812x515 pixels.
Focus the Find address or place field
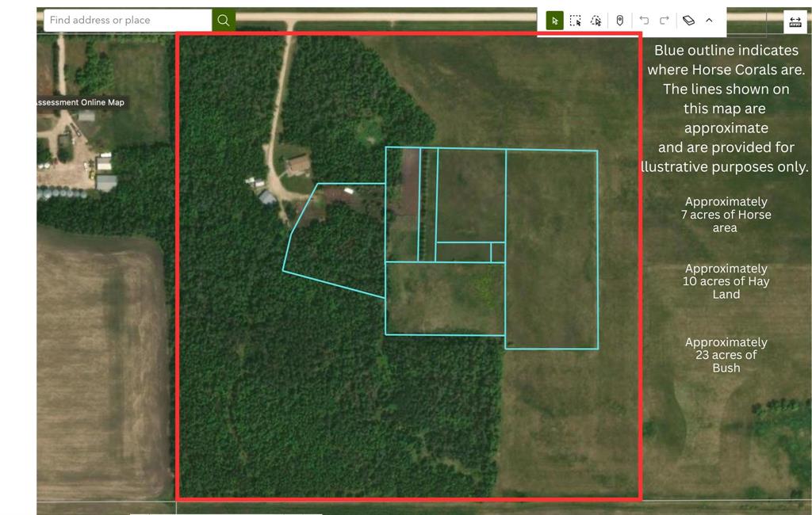pos(127,20)
